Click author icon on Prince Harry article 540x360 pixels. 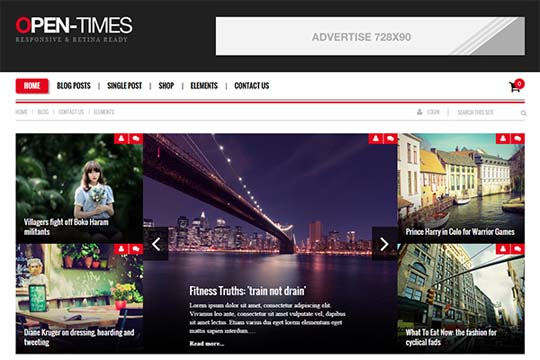pos(503,138)
